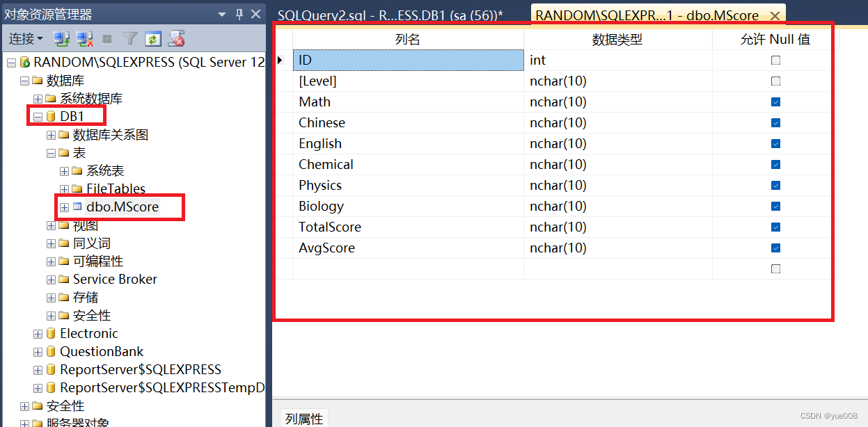
Task: Switch to the SQLQuery2.sql tab
Action: (x=390, y=15)
